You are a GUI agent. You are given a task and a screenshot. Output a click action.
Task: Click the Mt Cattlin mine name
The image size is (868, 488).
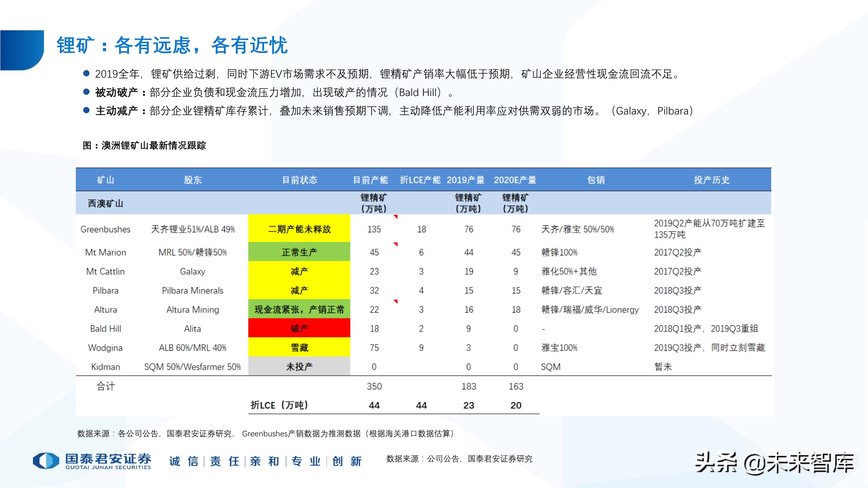tap(105, 271)
